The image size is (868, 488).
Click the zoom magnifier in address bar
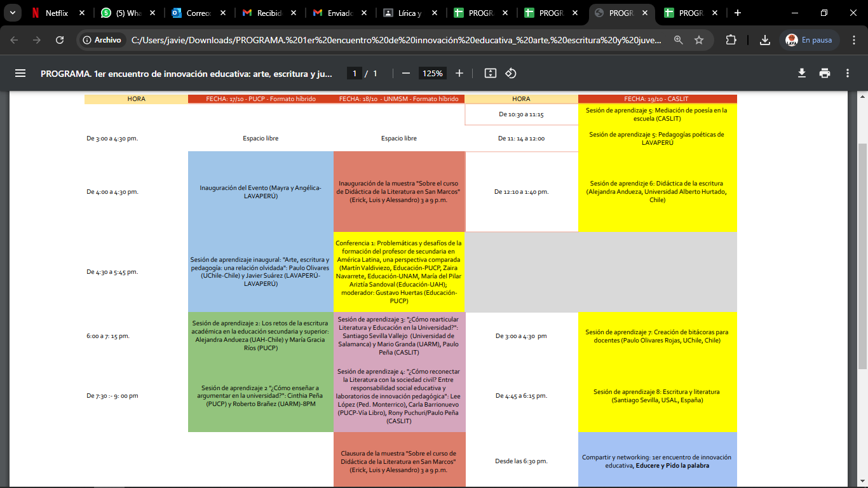[x=679, y=40]
